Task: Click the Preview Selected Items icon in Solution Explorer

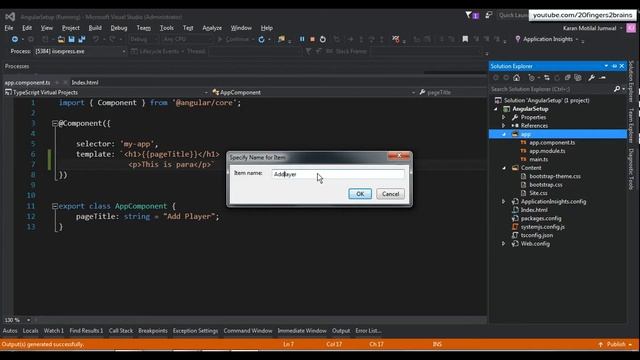Action: tap(602, 78)
